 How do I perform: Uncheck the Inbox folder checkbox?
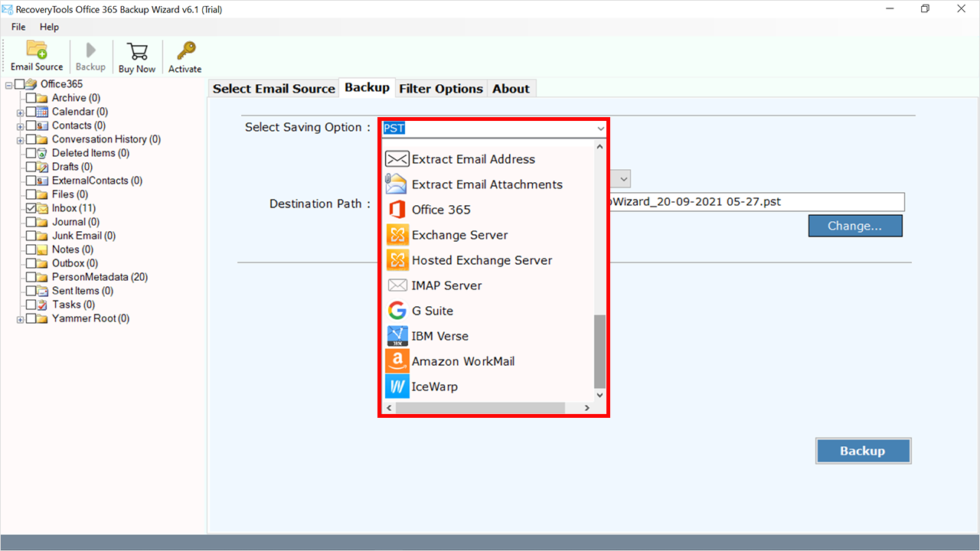(31, 208)
